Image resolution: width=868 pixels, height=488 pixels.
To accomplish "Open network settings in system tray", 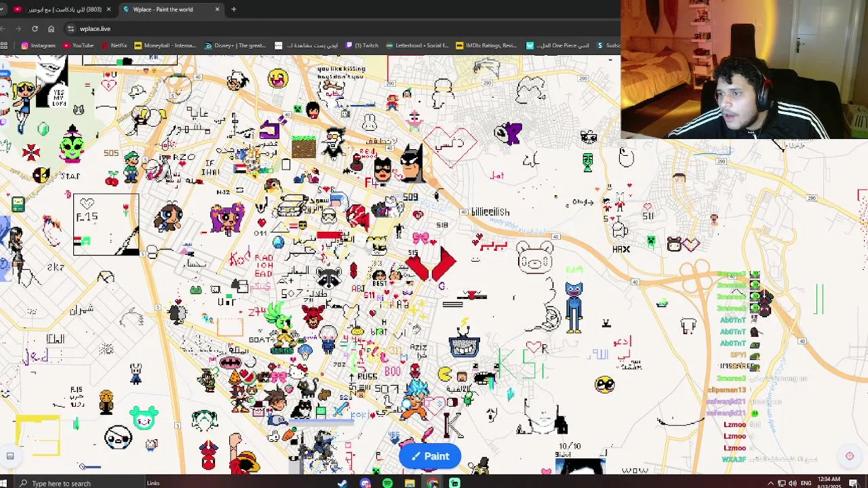I will [x=781, y=483].
